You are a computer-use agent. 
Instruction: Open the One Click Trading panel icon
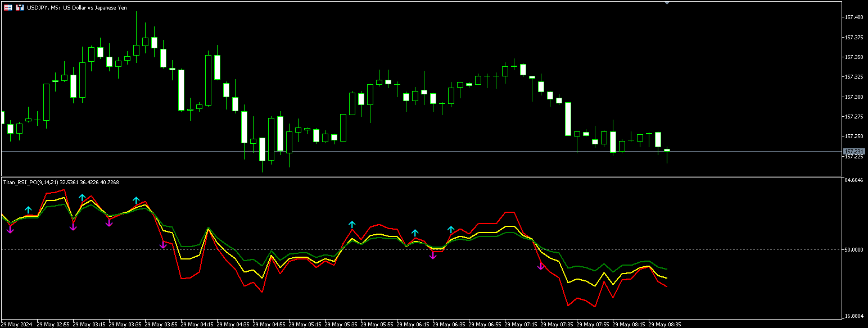(x=8, y=8)
